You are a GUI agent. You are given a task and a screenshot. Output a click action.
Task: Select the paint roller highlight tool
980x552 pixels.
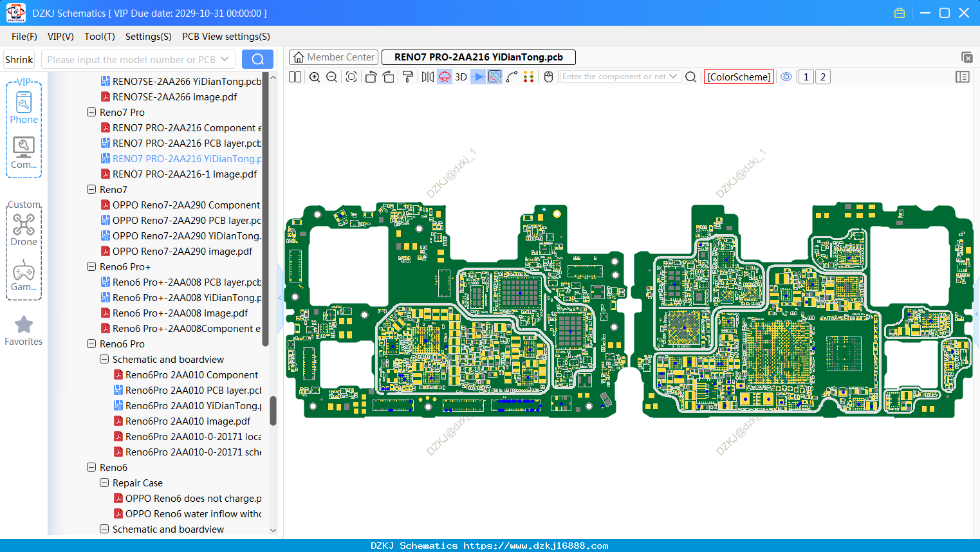408,77
